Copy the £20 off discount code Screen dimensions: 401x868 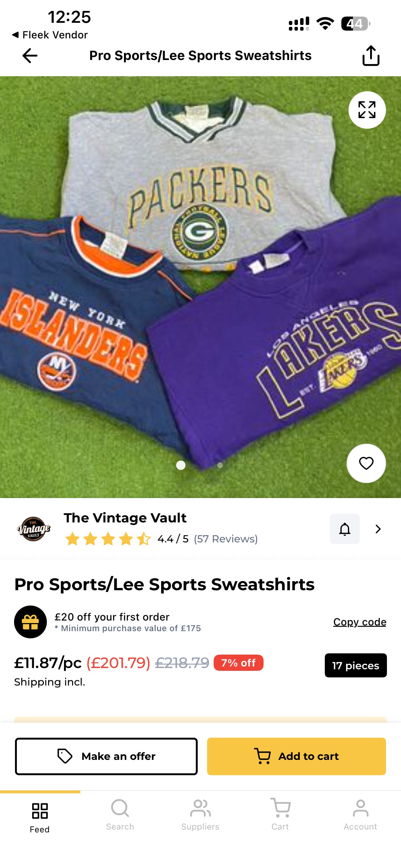(x=359, y=622)
